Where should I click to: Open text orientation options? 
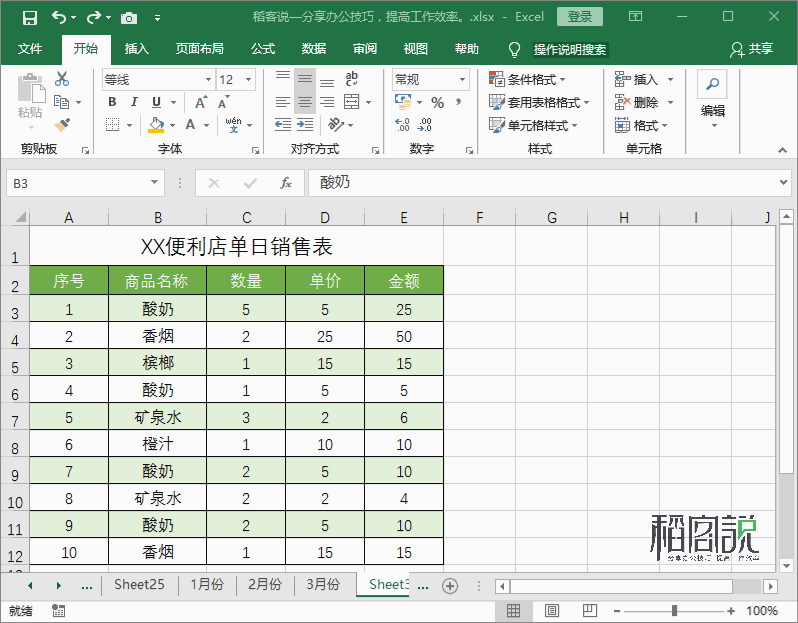coord(336,125)
